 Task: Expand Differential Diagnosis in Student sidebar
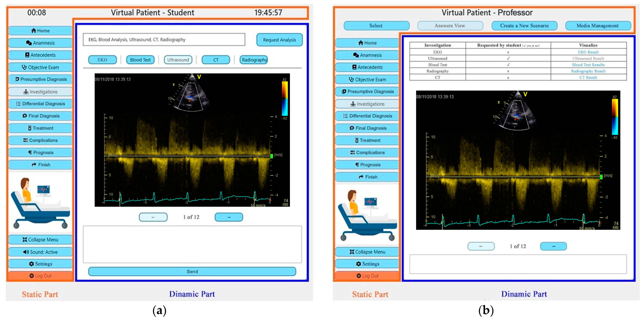40,104
